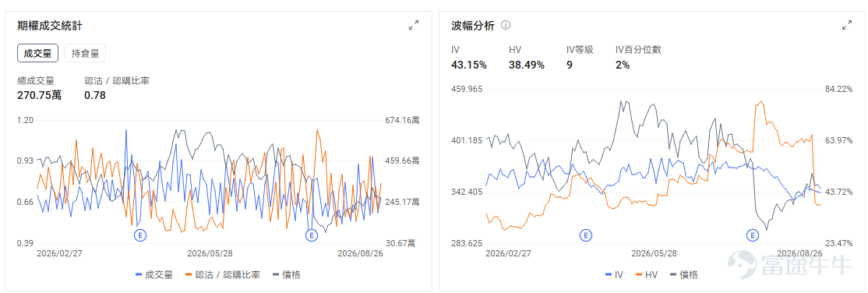Click the 674.16萬 axis label
868x293 pixels.
(403, 120)
